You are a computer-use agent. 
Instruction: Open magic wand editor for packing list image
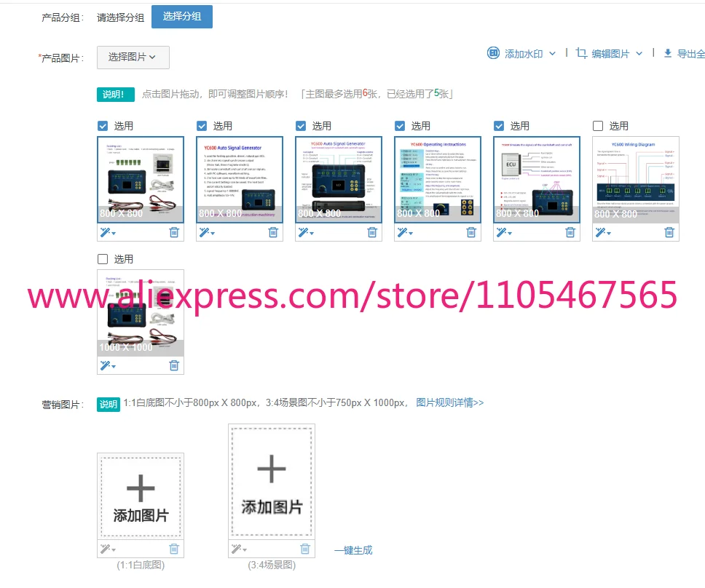pyautogui.click(x=108, y=232)
